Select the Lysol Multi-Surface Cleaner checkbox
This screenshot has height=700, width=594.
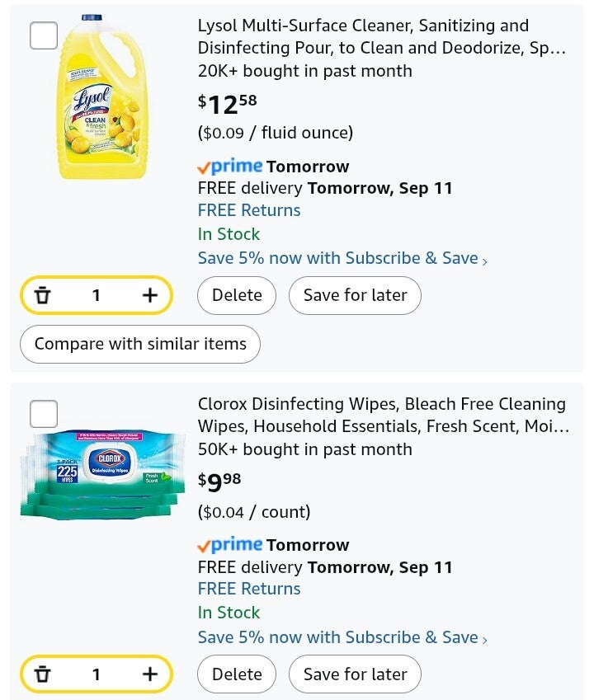click(44, 35)
